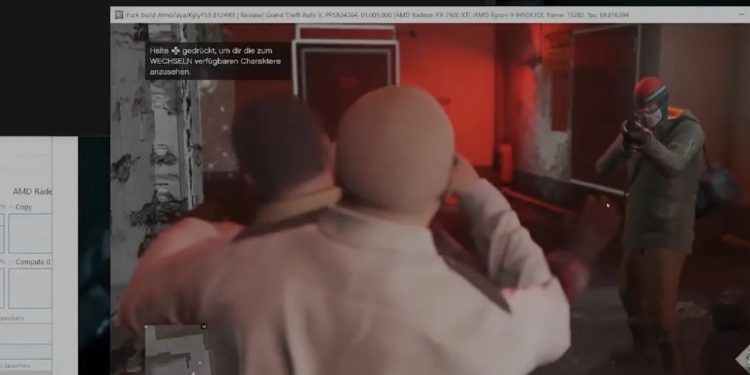750x375 pixels.
Task: Click the 'Halte gedrückt' character switch hint box
Action: pyautogui.click(x=217, y=61)
